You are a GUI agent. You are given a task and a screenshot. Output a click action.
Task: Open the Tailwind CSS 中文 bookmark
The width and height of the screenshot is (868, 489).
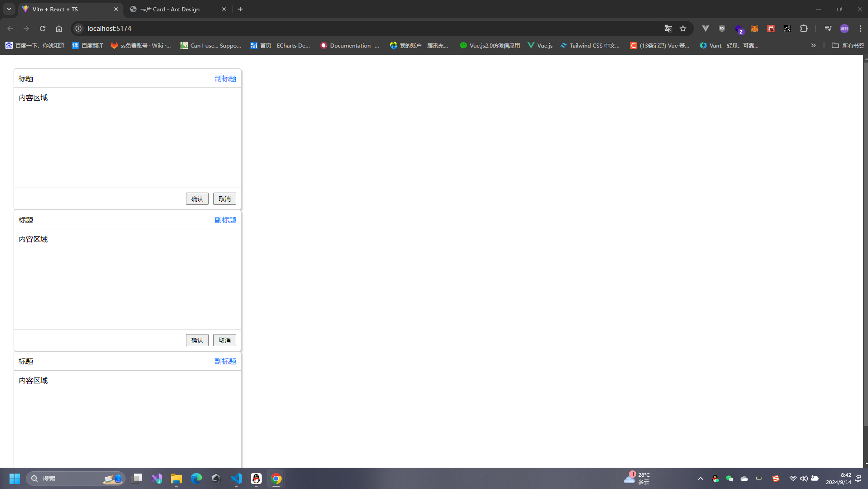tap(590, 45)
